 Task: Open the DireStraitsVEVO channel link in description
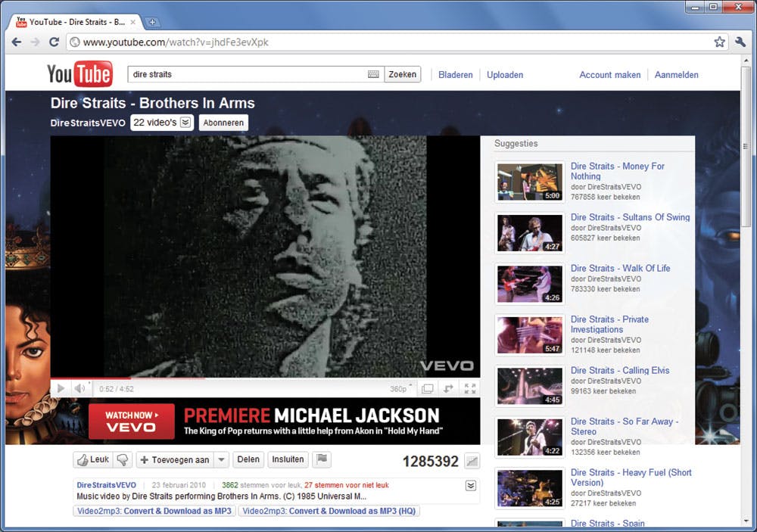pyautogui.click(x=106, y=485)
